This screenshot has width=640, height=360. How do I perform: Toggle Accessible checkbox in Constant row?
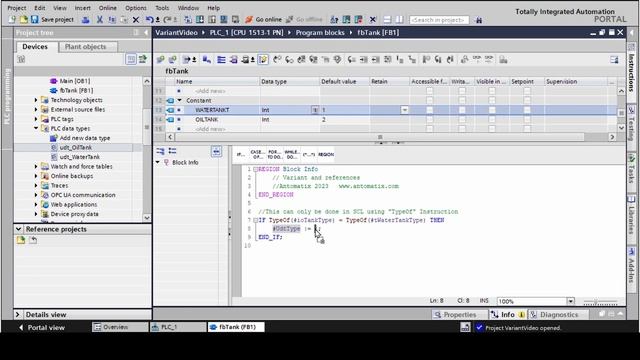pos(429,100)
